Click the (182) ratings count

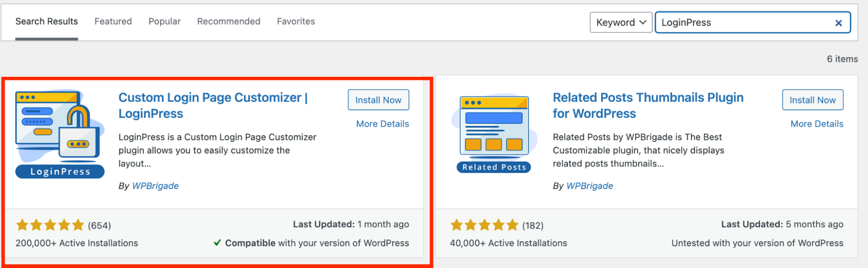pos(533,225)
